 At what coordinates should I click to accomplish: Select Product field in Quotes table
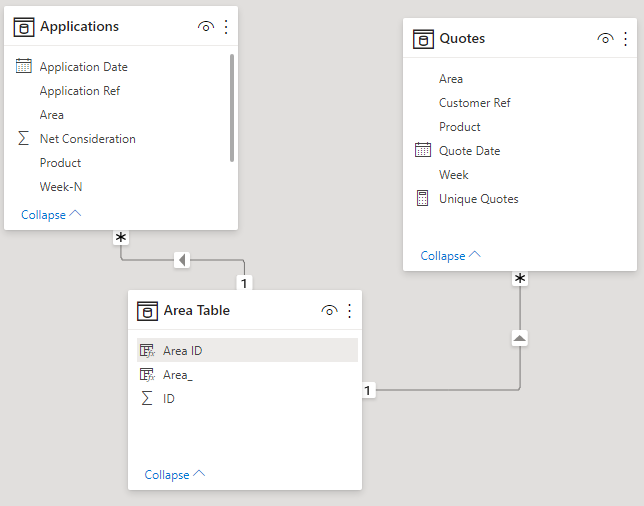click(460, 126)
